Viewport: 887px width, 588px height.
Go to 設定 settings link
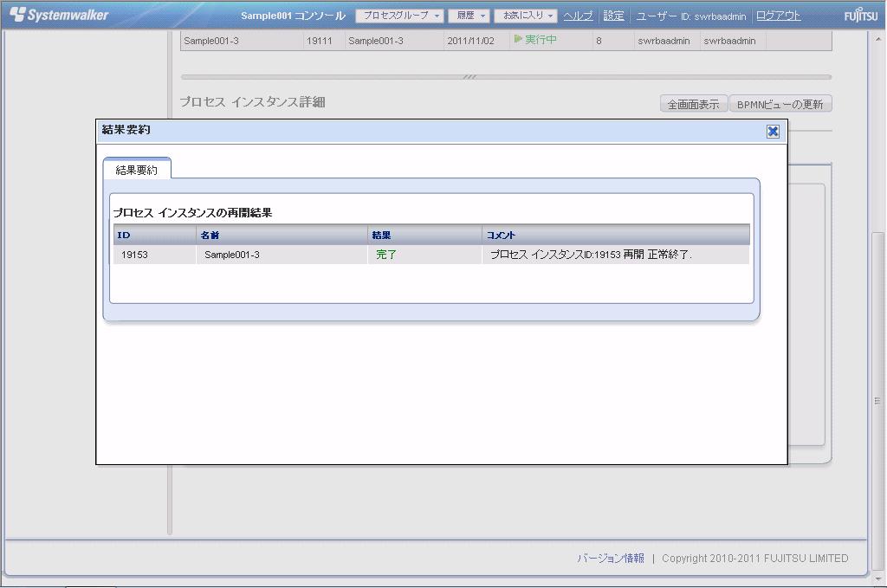(x=613, y=16)
